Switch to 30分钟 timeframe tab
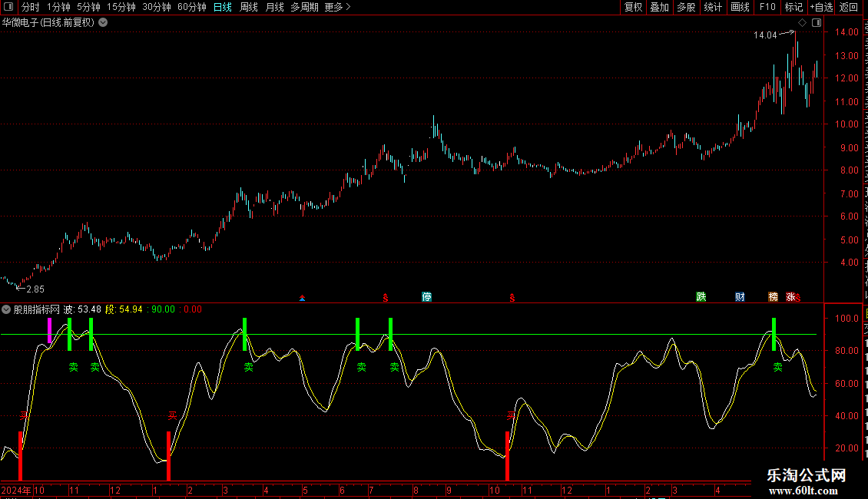The width and height of the screenshot is (868, 499). 156,7
